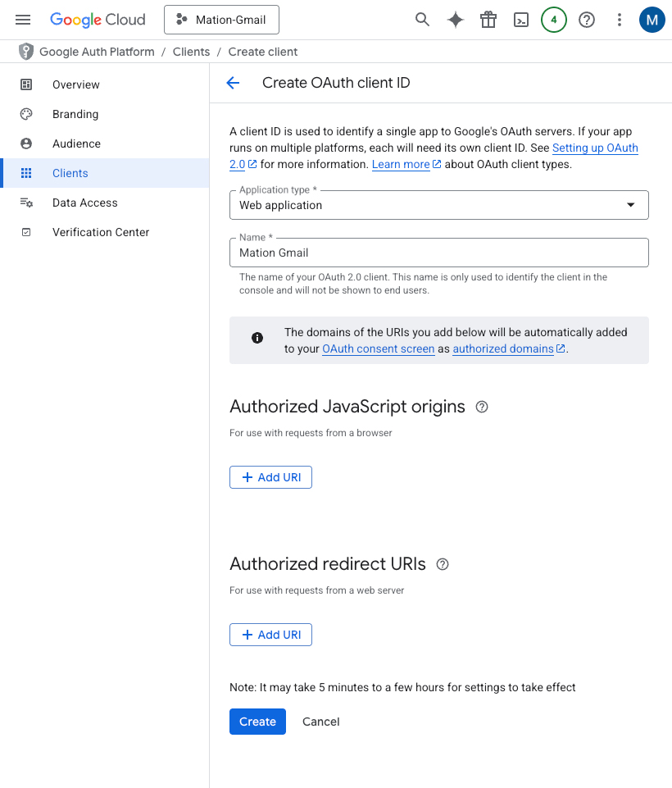Screen dimensions: 672x788
Task: Click the Audience person icon
Action: (26, 143)
